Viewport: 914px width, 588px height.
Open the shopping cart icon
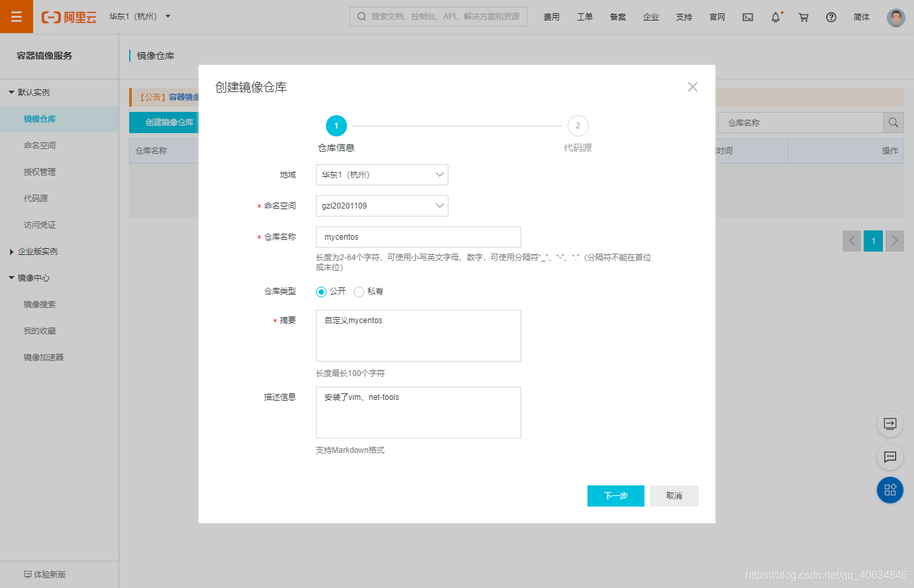(803, 17)
